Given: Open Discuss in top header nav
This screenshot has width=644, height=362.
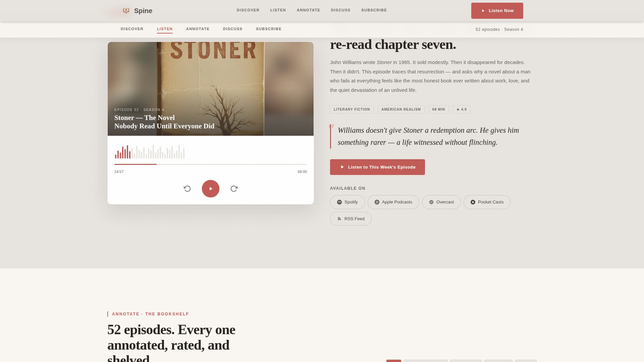Looking at the screenshot, I should [341, 10].
